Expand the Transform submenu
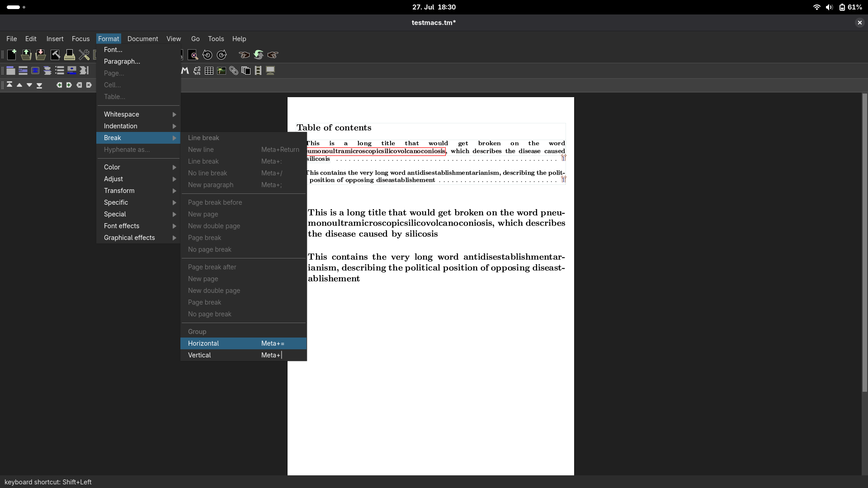This screenshot has width=868, height=488. tap(138, 191)
